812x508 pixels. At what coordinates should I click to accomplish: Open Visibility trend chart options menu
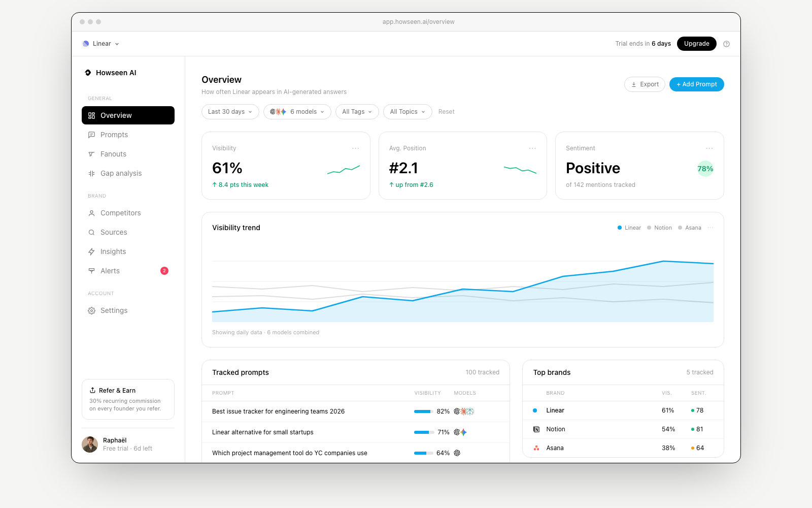710,228
